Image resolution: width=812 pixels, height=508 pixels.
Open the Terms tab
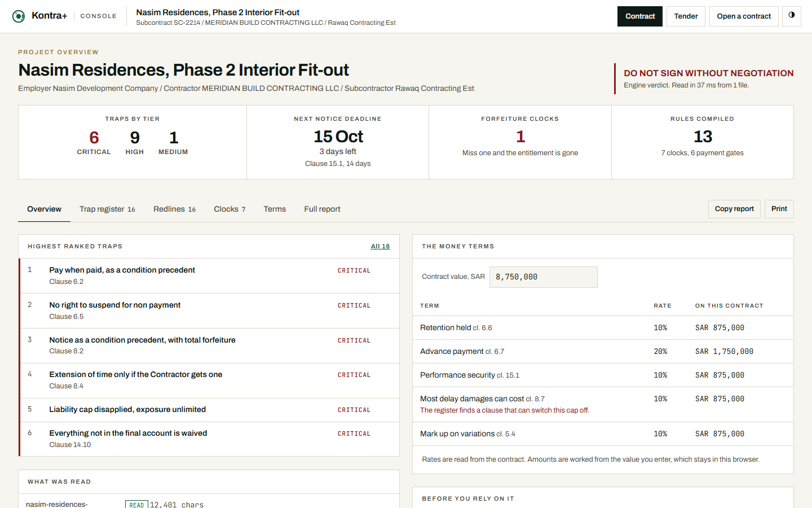[x=275, y=209]
